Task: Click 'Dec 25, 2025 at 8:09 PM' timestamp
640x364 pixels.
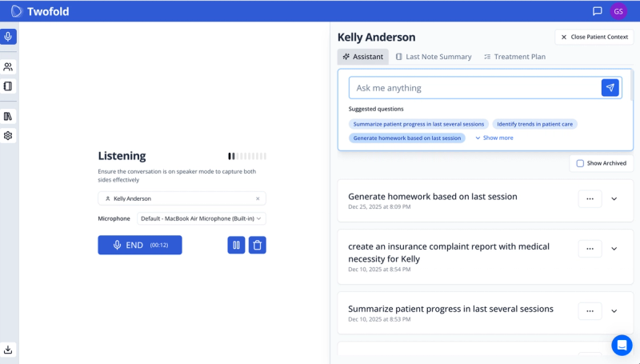Action: click(x=379, y=207)
